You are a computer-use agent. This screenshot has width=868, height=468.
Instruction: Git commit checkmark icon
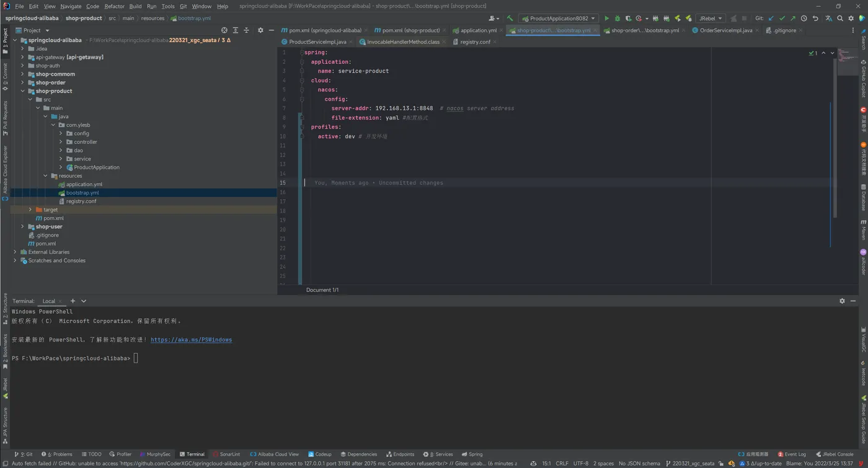782,19
